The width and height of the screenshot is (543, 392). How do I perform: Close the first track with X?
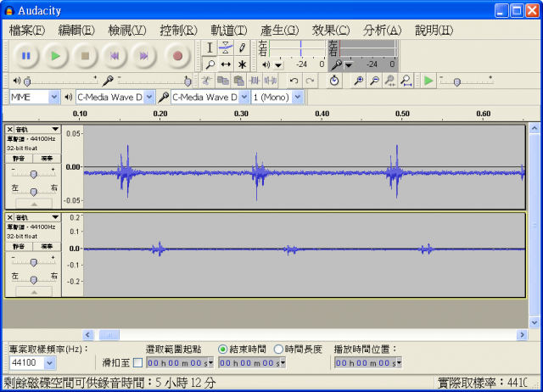pyautogui.click(x=9, y=129)
